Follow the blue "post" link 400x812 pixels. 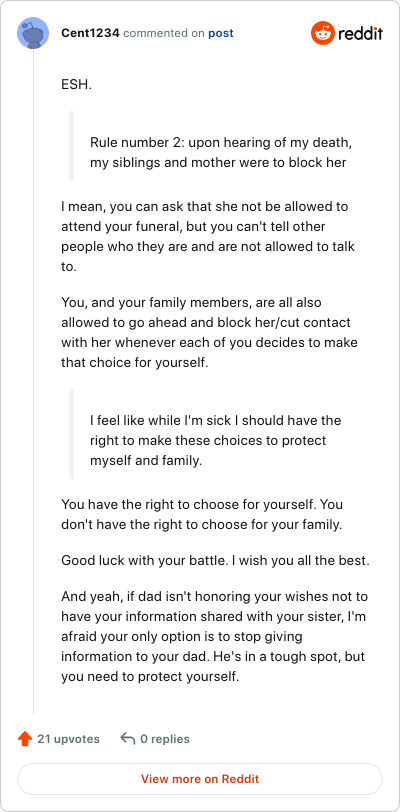coord(221,34)
